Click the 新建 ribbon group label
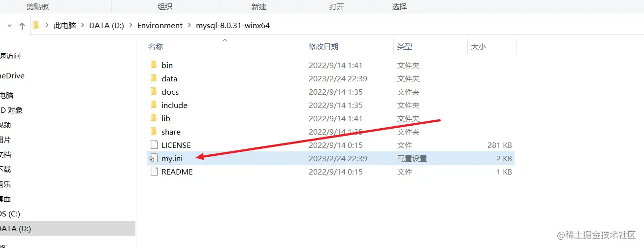This screenshot has width=644, height=248. coord(258,6)
